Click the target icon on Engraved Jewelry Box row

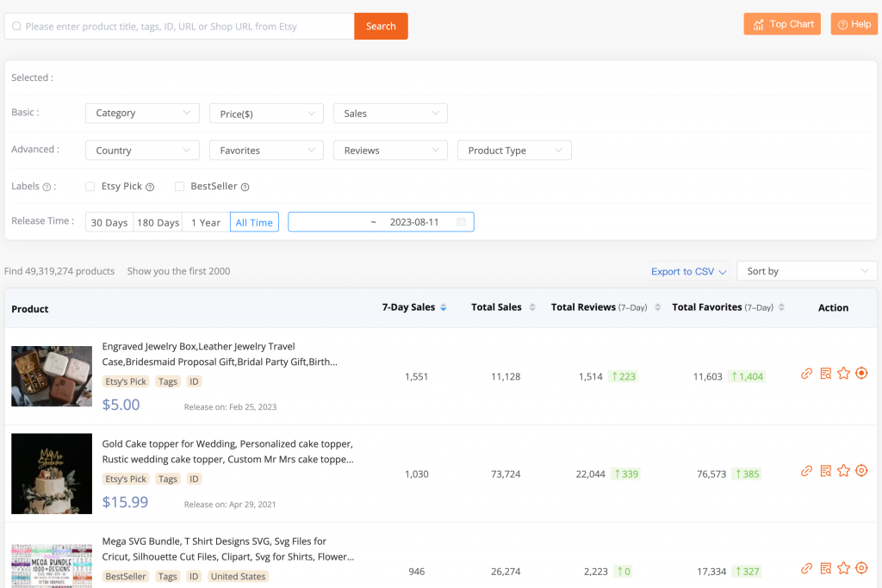click(x=861, y=374)
